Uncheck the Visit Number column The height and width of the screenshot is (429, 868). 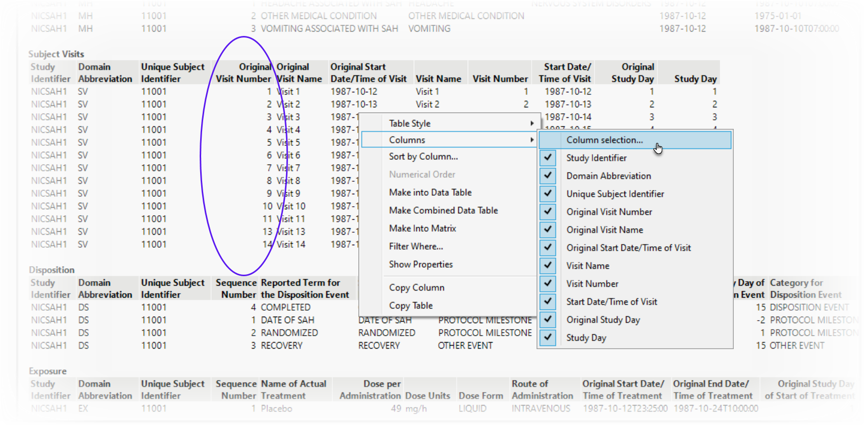[548, 284]
